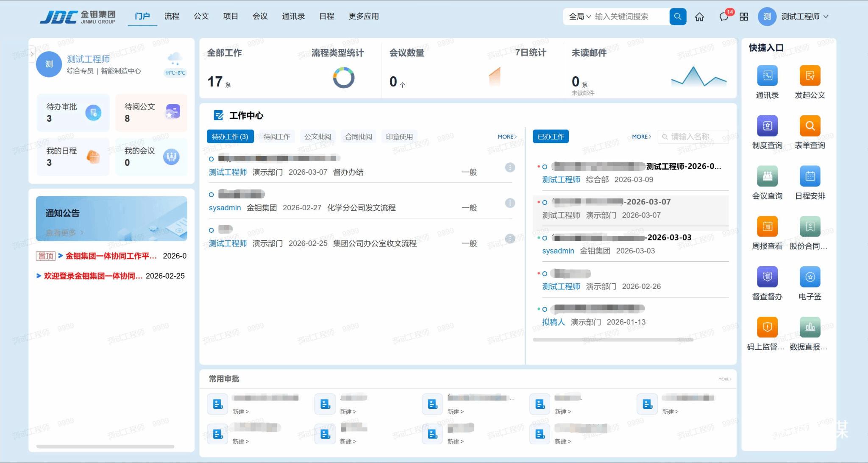Image resolution: width=868 pixels, height=463 pixels.
Task: Open the 周报查看 quick entry icon
Action: coord(767,227)
